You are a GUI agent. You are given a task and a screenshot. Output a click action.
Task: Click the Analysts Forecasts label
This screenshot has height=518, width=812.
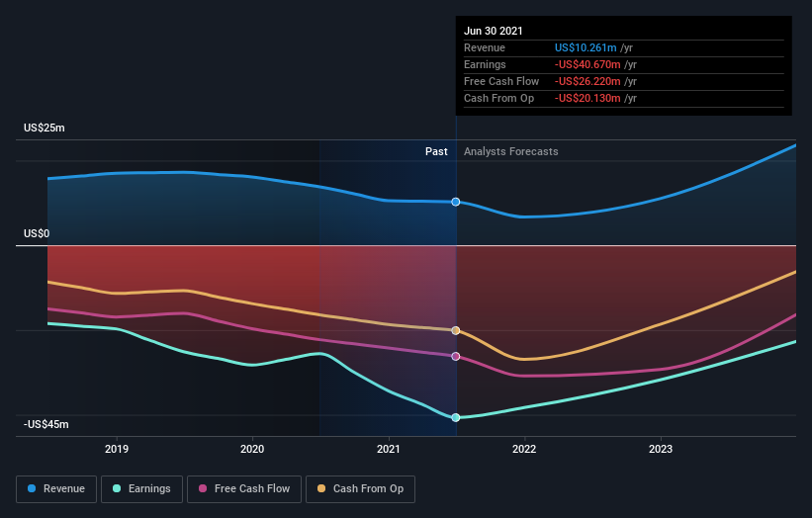(x=511, y=151)
